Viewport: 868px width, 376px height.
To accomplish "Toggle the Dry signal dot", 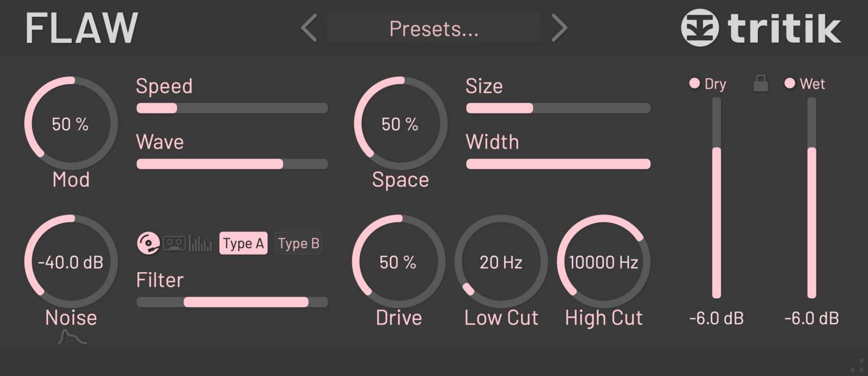I will (695, 84).
